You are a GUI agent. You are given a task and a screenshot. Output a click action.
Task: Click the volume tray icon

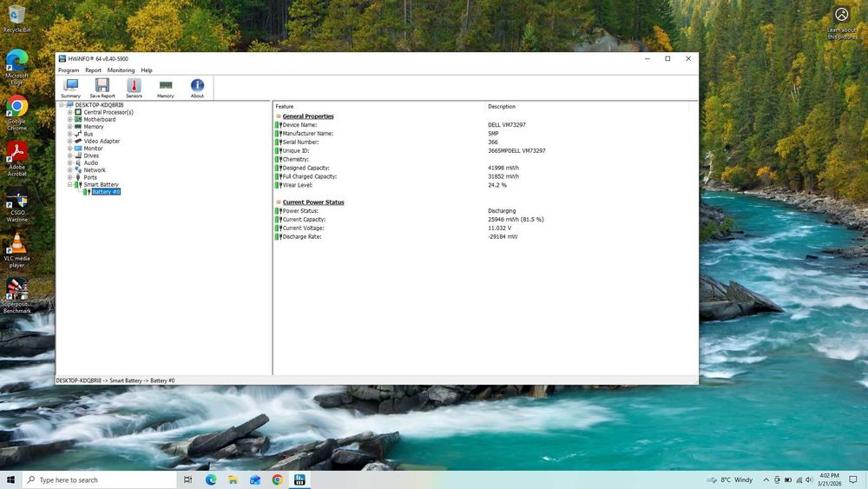(x=809, y=479)
